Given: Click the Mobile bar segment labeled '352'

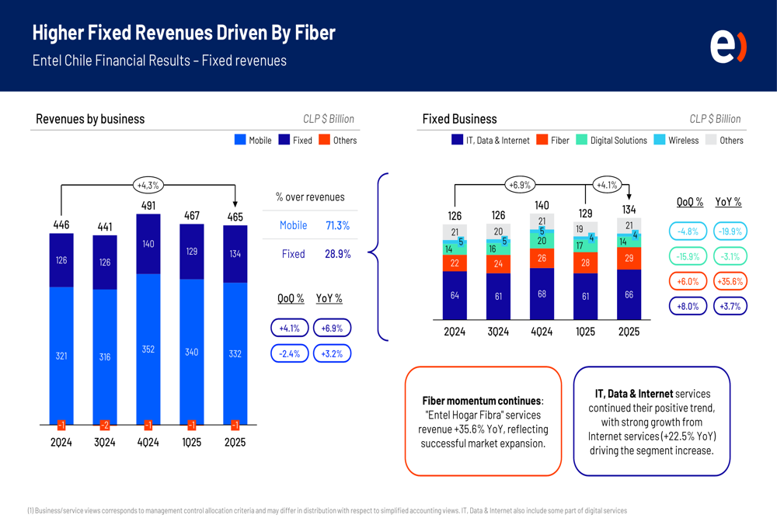Looking at the screenshot, I should click(x=148, y=349).
